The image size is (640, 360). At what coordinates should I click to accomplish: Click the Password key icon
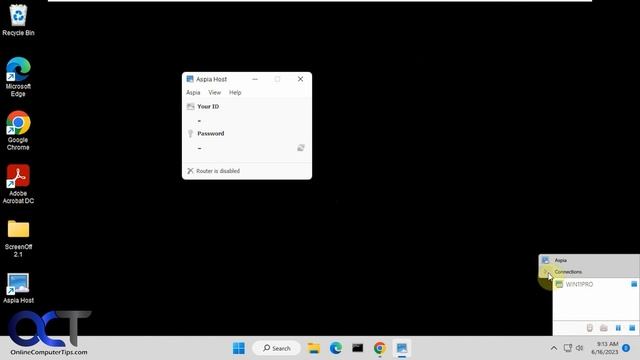190,133
